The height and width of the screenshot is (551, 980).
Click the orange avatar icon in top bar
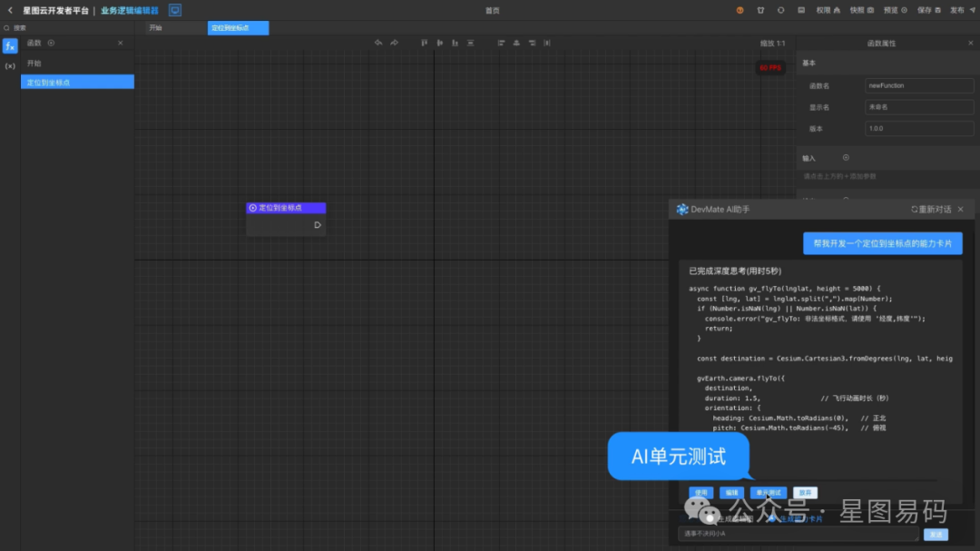[x=740, y=10]
